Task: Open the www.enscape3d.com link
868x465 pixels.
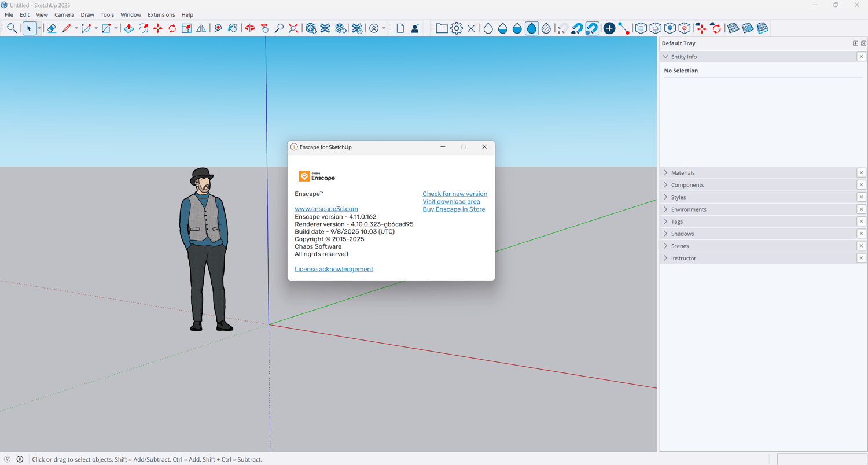Action: tap(326, 209)
